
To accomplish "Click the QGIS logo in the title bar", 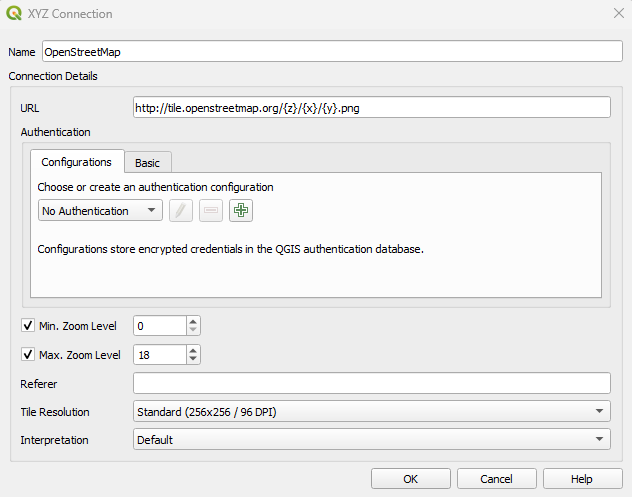I will [14, 13].
